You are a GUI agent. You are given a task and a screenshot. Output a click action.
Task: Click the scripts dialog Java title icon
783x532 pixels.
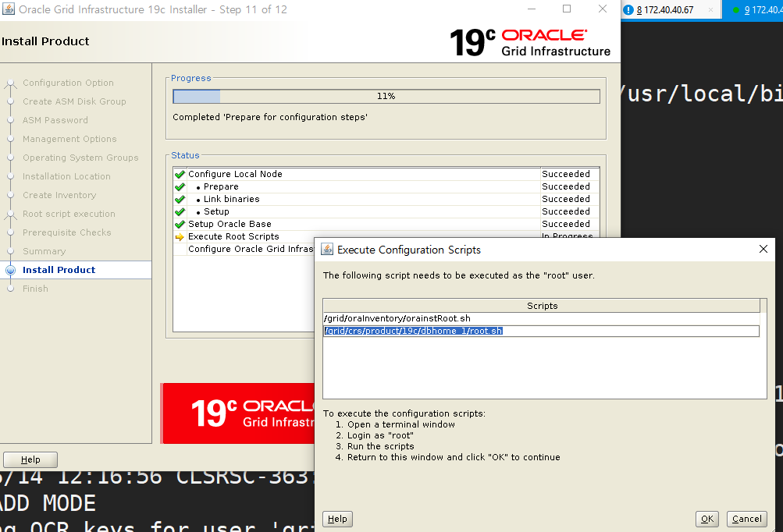coord(326,249)
